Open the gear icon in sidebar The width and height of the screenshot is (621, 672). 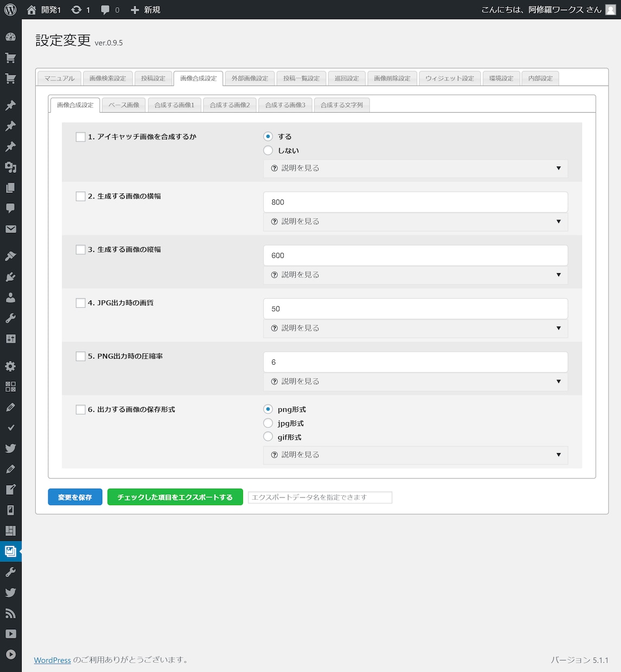click(10, 366)
